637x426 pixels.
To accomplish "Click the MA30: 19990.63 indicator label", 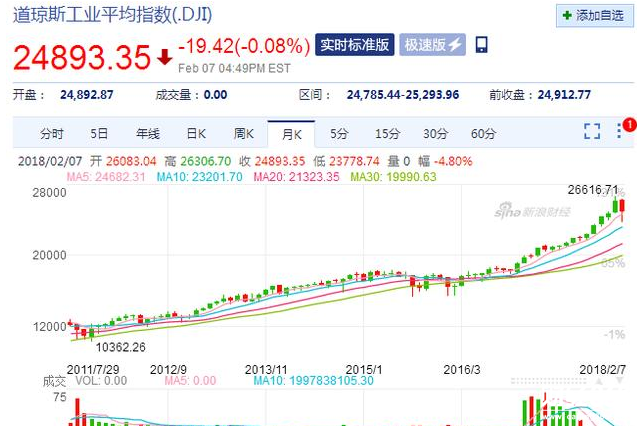I will click(393, 177).
